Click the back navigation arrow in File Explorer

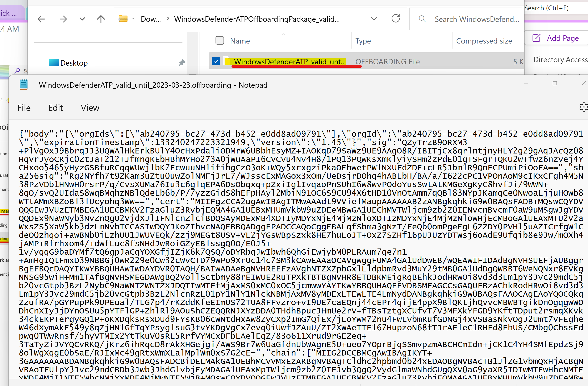[x=41, y=19]
